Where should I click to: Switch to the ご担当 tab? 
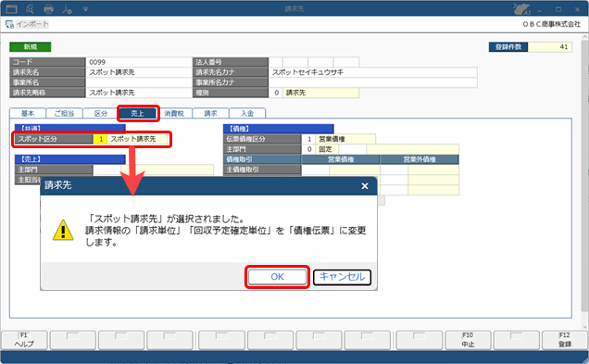coord(64,113)
